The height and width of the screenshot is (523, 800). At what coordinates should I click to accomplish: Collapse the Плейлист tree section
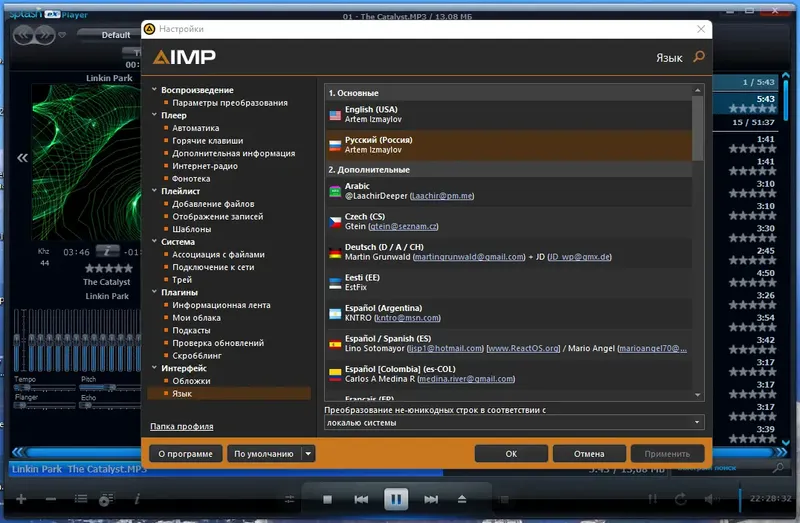[154, 191]
